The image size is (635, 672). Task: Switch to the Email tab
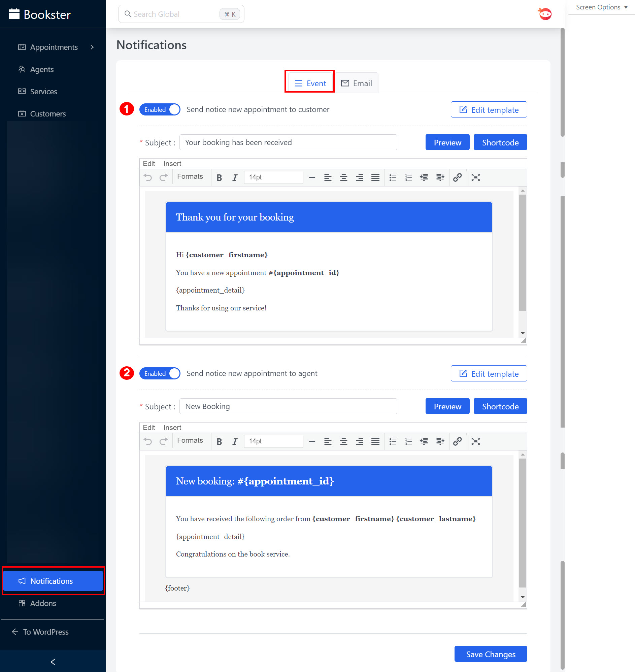click(x=357, y=83)
